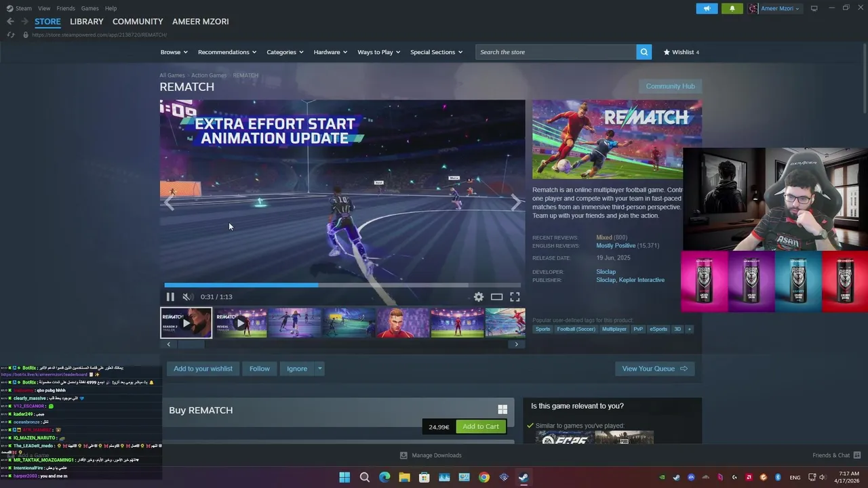Open developer Sloclap link
Screen dimensions: 868x488
606,272
